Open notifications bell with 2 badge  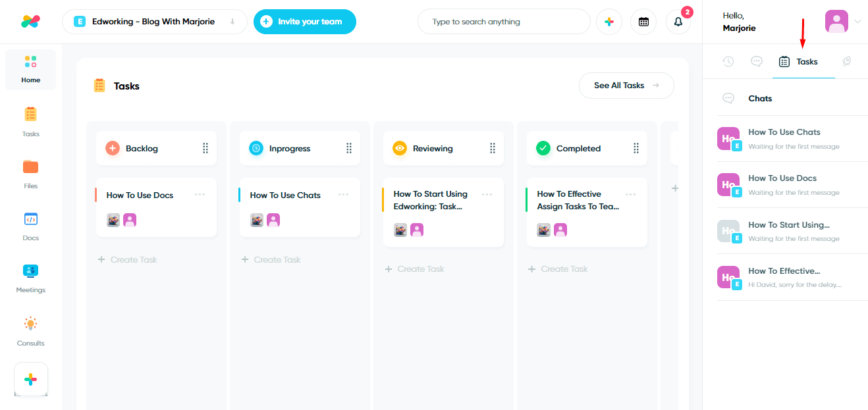point(678,22)
